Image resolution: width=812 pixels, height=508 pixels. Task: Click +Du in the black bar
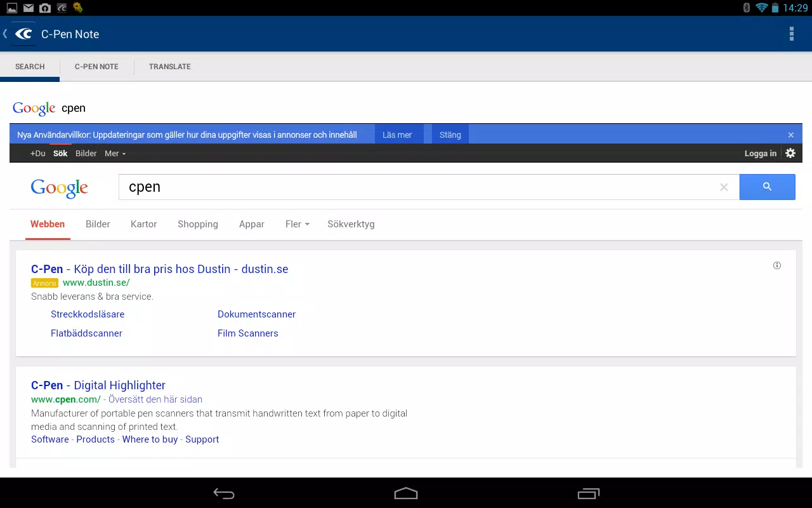click(x=38, y=154)
